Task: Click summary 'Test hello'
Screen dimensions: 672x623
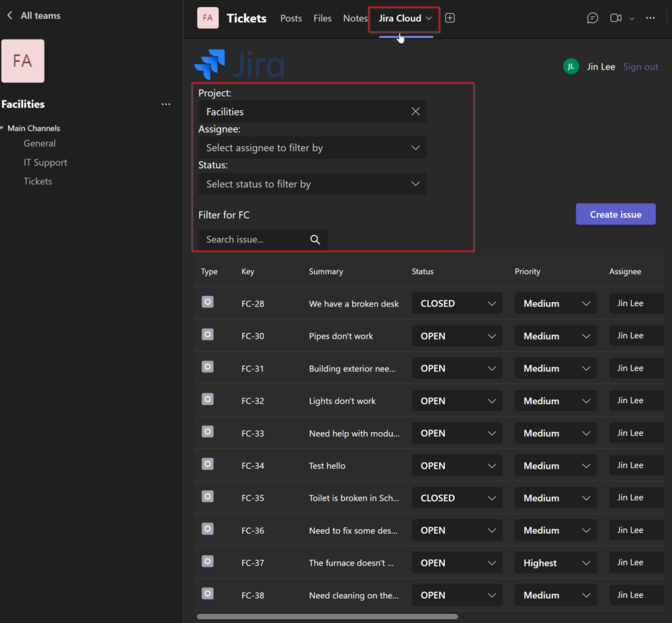Action: [327, 465]
